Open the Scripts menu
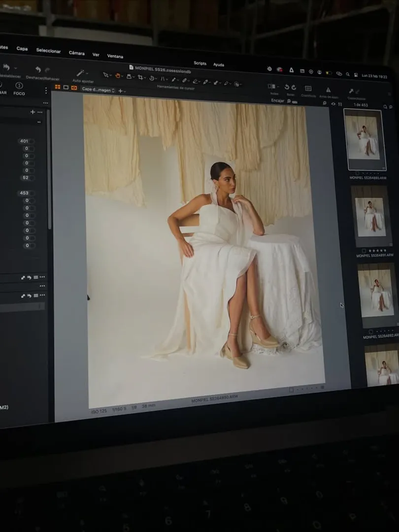The height and width of the screenshot is (532, 399). pos(200,63)
